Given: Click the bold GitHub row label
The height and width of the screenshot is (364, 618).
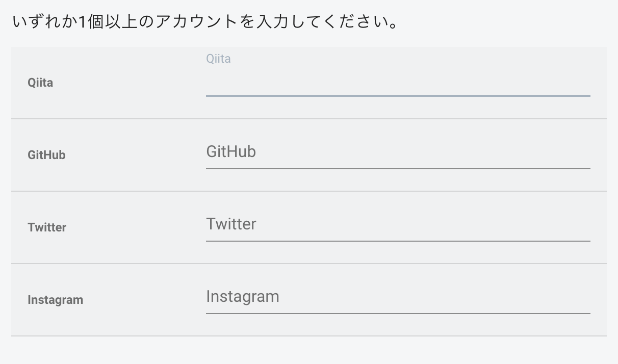Looking at the screenshot, I should 46,155.
